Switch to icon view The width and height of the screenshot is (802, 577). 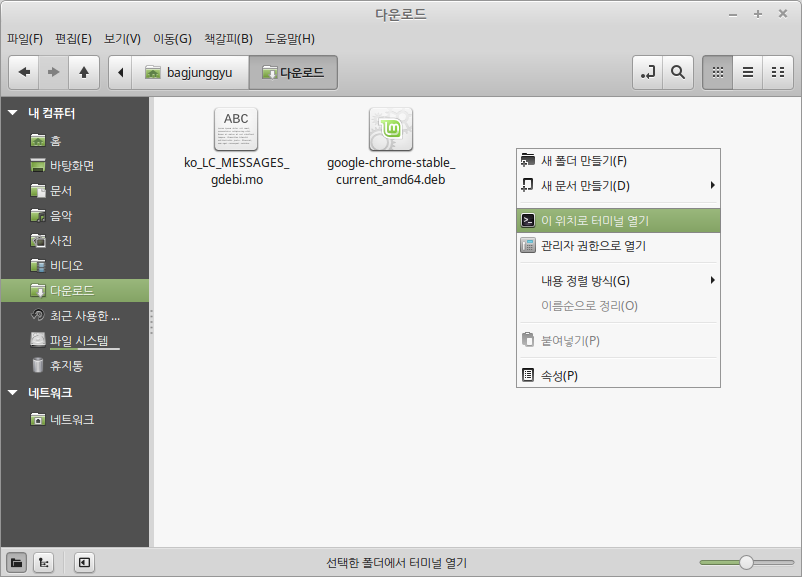(x=718, y=72)
